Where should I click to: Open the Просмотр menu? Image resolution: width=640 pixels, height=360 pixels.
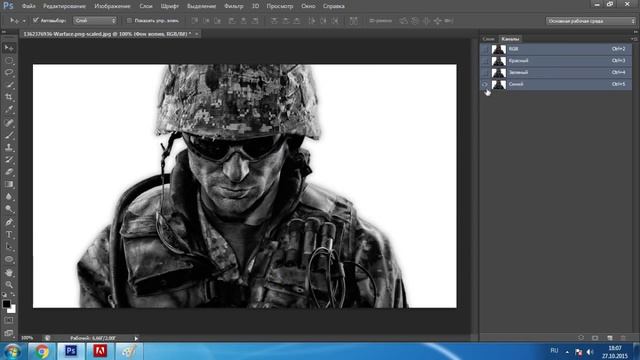(280, 6)
